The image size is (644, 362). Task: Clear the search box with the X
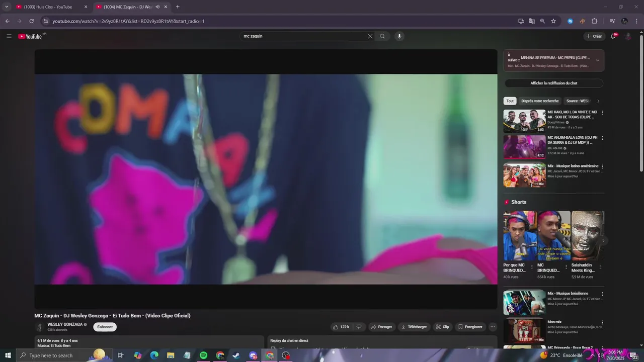pyautogui.click(x=370, y=36)
